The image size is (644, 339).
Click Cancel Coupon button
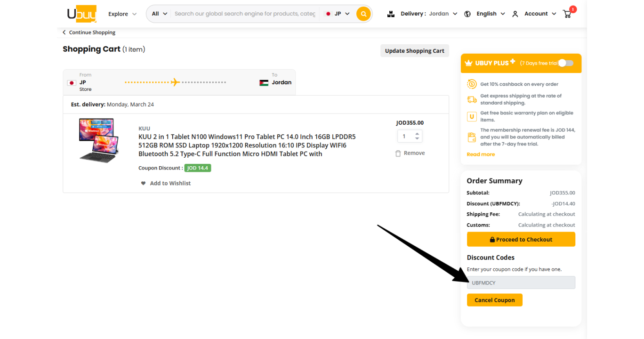coord(495,300)
